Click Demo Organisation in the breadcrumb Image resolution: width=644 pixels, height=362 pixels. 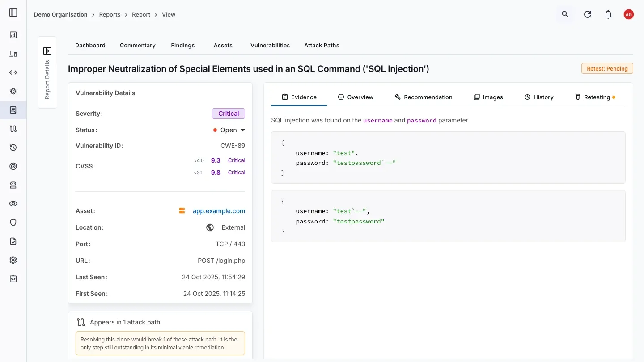pos(61,14)
